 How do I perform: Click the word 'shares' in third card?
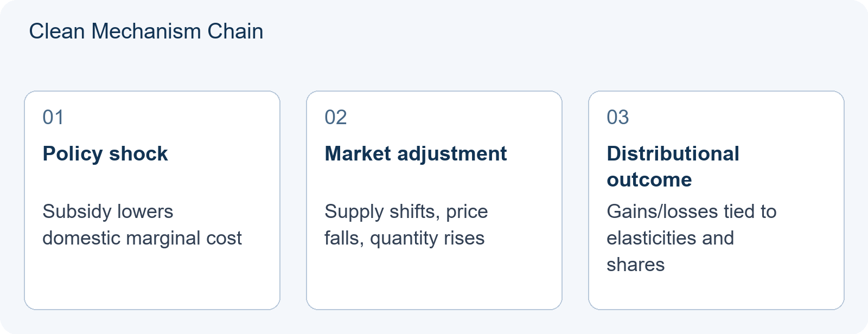(x=636, y=265)
